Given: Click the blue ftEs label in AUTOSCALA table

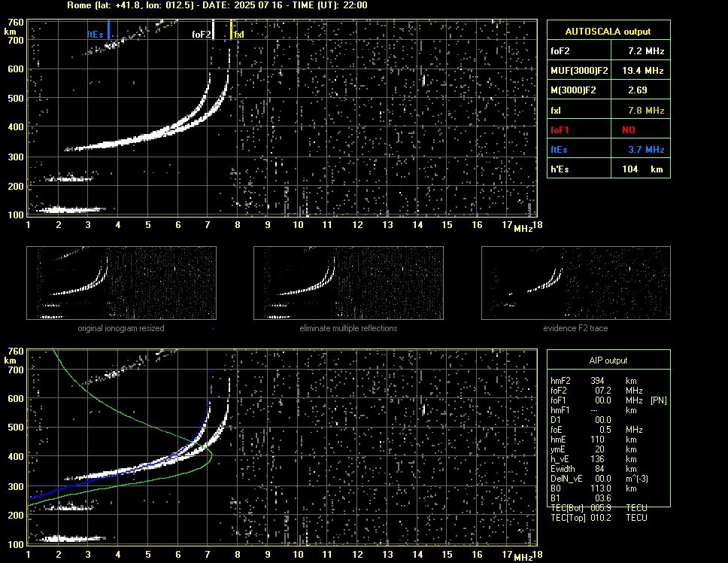Looking at the screenshot, I should click(559, 150).
